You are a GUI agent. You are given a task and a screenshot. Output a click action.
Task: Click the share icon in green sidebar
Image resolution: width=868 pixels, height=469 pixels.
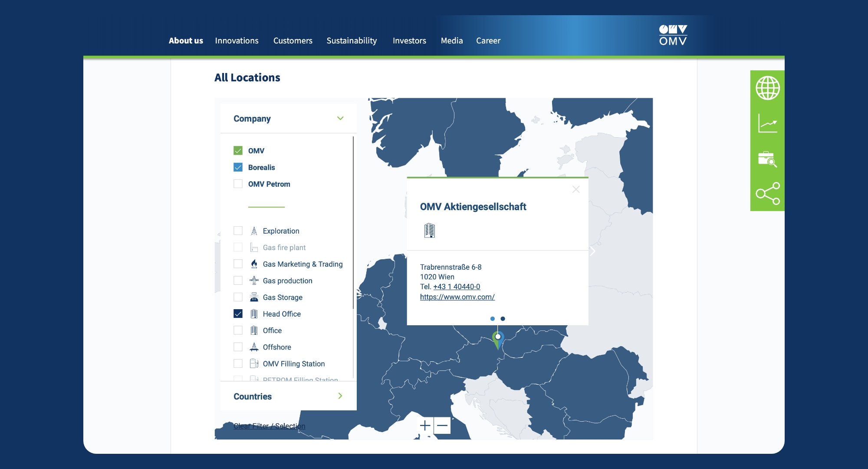767,194
